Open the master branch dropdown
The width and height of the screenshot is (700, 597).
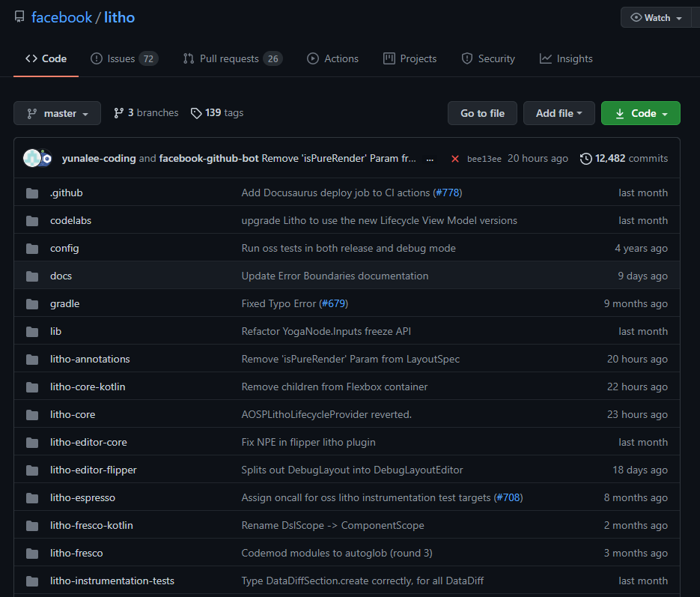tap(57, 113)
